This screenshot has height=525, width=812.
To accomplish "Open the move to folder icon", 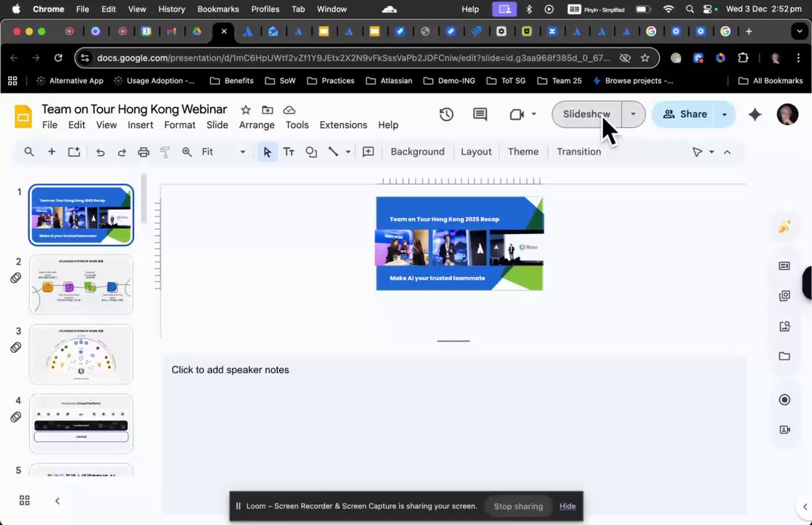I will tap(268, 110).
